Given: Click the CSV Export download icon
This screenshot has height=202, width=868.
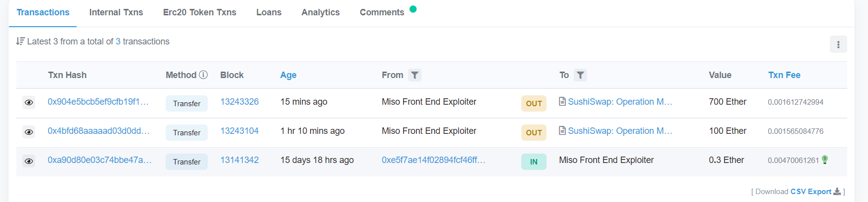Looking at the screenshot, I should pyautogui.click(x=837, y=192).
